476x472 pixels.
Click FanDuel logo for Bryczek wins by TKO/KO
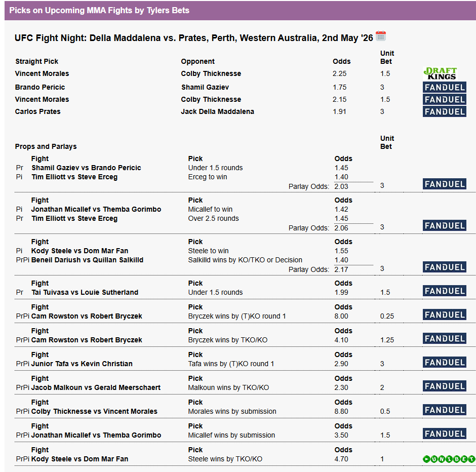[x=445, y=338]
